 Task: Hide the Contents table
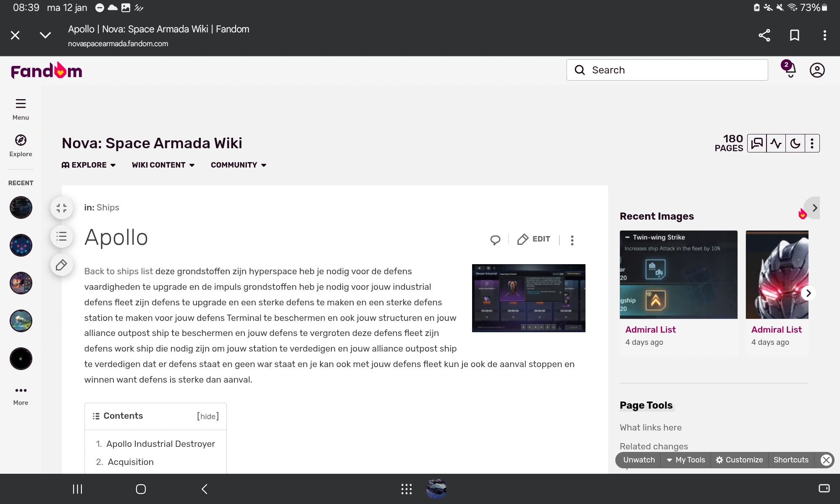[x=208, y=416]
